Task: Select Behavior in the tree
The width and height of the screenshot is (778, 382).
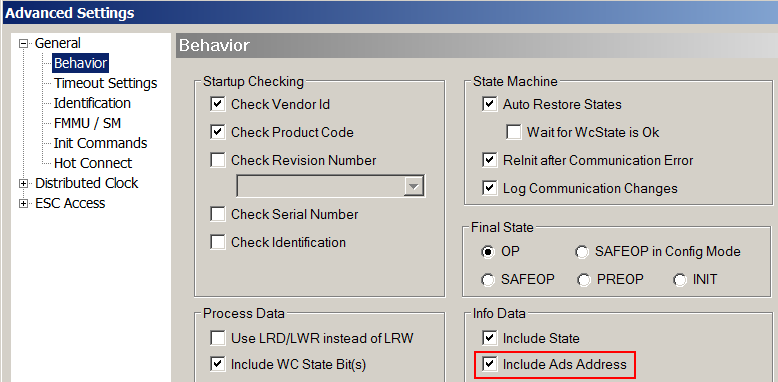Action: [x=80, y=64]
